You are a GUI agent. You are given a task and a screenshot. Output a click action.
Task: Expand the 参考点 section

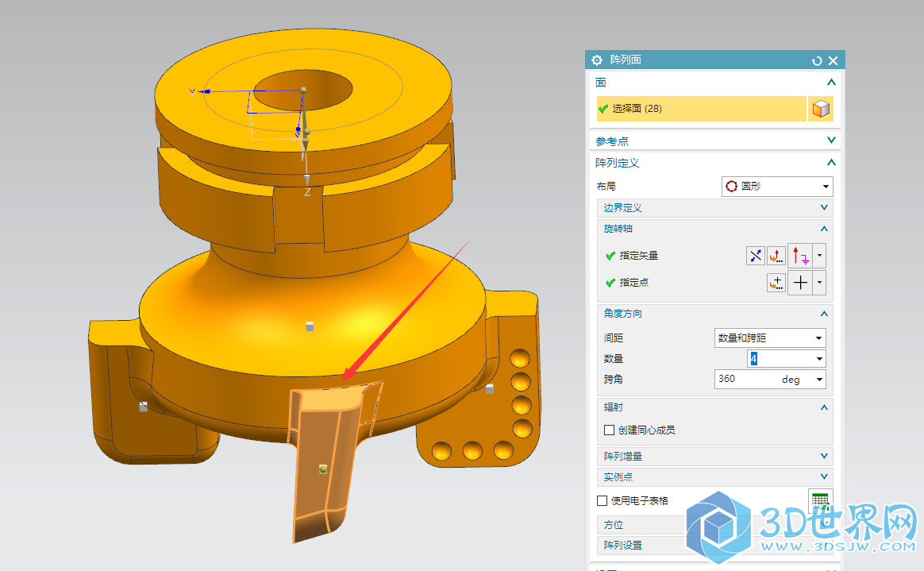click(831, 141)
